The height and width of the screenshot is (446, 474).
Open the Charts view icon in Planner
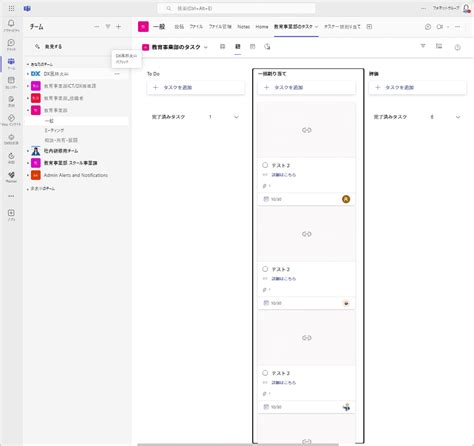(267, 47)
